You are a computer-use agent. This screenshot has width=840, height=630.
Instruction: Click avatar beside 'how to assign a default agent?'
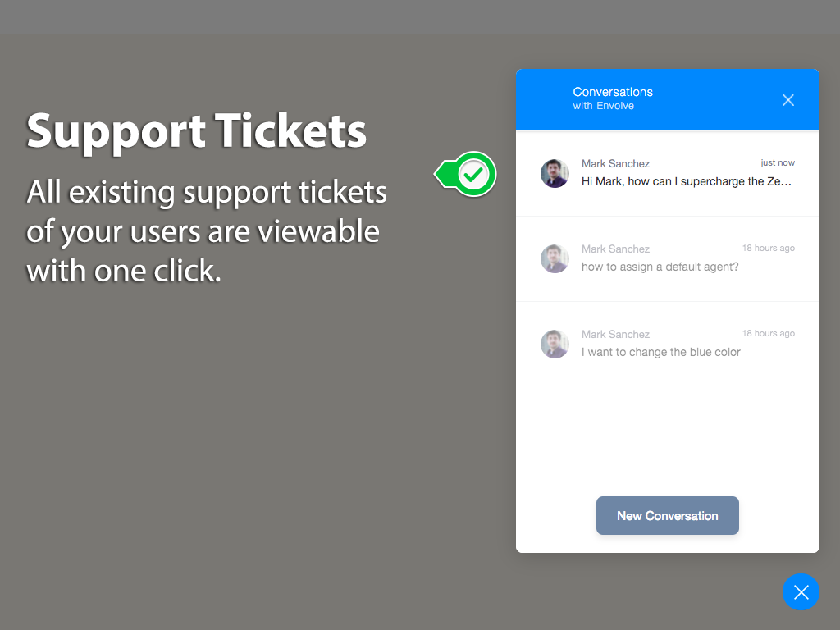pyautogui.click(x=555, y=259)
